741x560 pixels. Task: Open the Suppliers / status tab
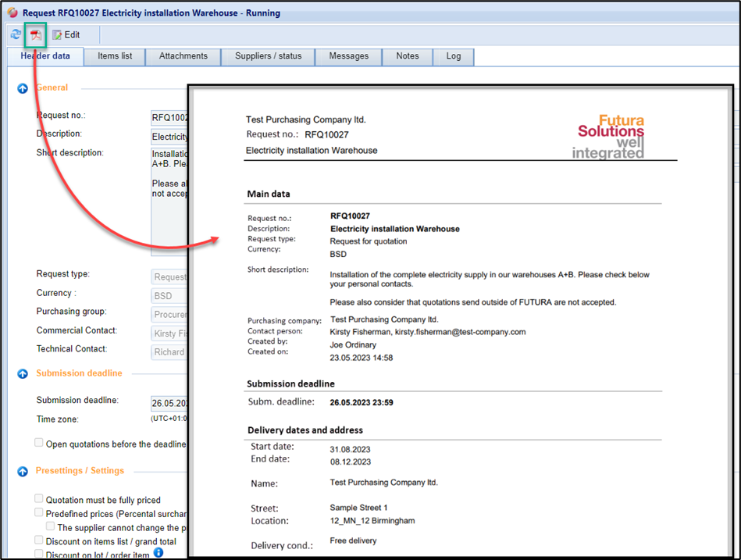[268, 56]
